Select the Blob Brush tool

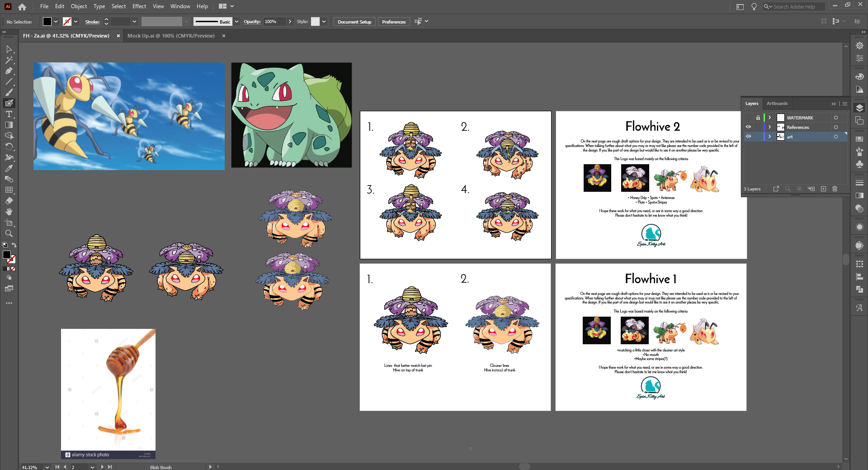click(9, 103)
